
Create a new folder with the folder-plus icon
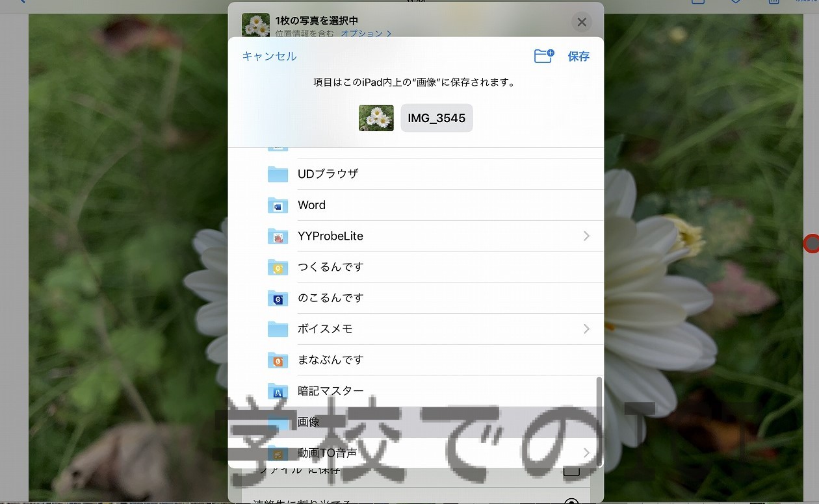[543, 56]
